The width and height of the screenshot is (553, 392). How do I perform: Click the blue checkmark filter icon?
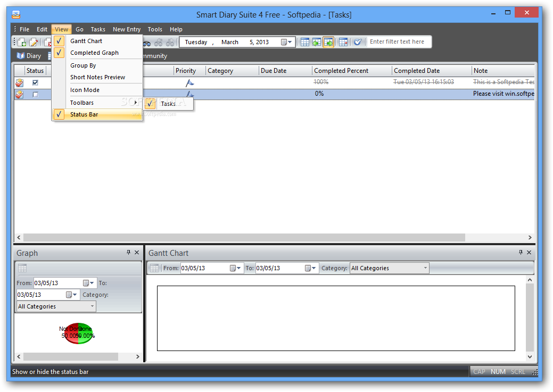[x=358, y=43]
